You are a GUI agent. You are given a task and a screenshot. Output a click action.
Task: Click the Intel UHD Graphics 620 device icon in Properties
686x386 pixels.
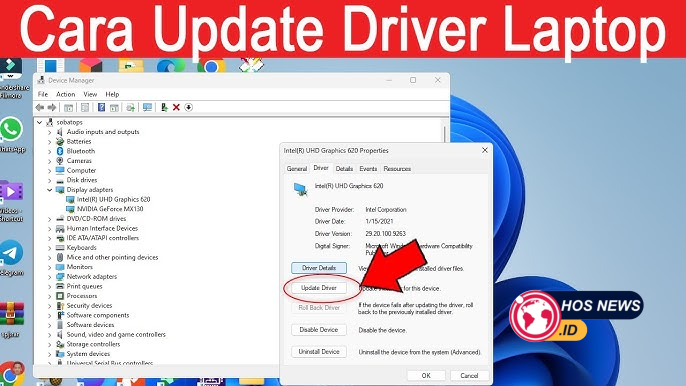tap(301, 189)
